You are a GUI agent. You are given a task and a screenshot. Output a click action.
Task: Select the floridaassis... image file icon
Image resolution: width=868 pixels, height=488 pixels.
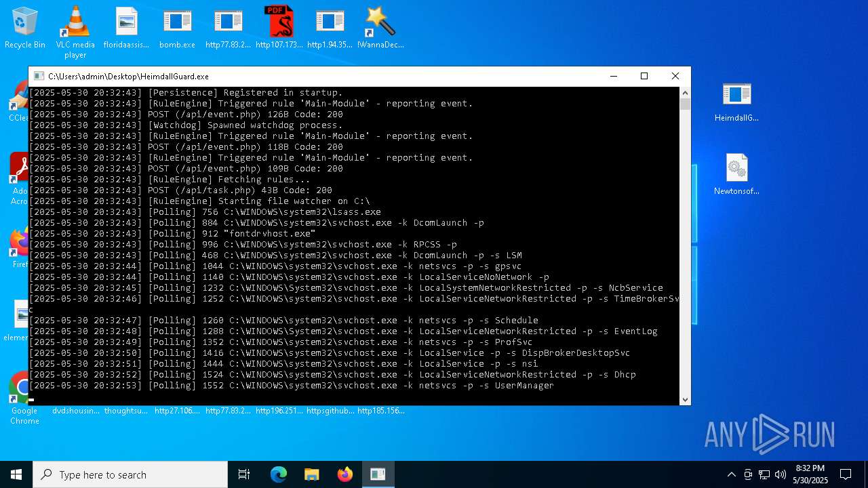click(126, 28)
